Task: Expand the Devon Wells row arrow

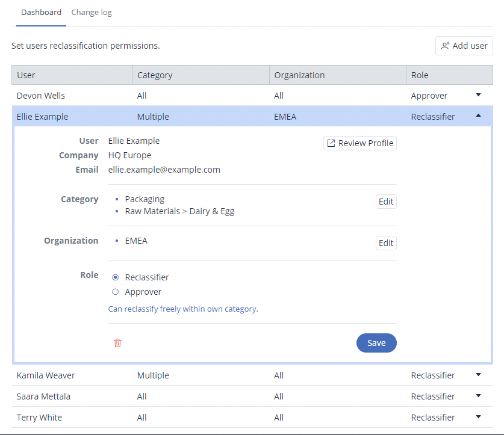Action: pyautogui.click(x=479, y=95)
